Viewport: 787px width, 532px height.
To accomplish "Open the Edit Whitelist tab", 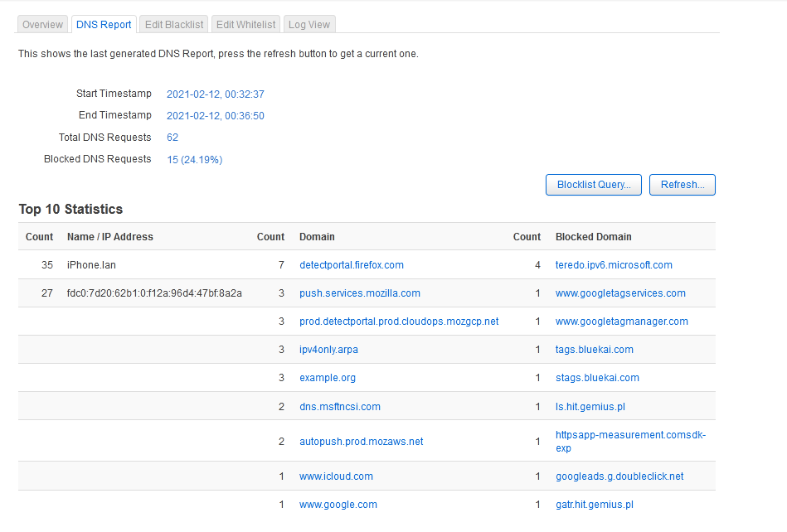I will [246, 25].
